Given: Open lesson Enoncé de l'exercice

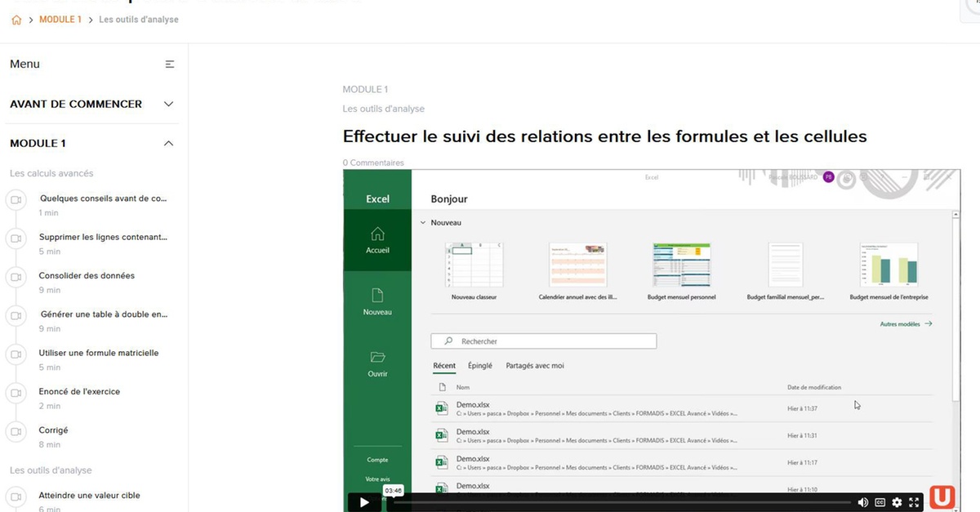Looking at the screenshot, I should pyautogui.click(x=79, y=391).
